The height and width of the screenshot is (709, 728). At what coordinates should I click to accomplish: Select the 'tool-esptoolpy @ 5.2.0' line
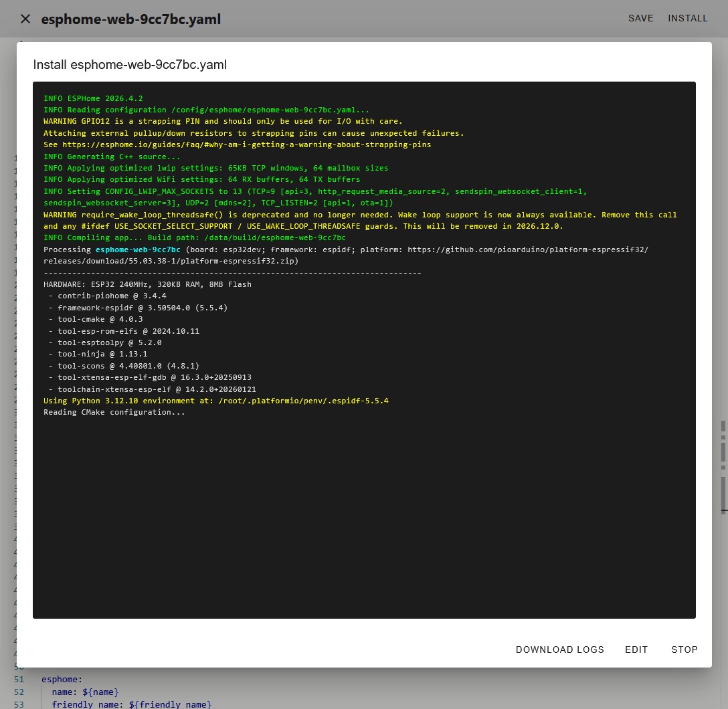tap(105, 343)
